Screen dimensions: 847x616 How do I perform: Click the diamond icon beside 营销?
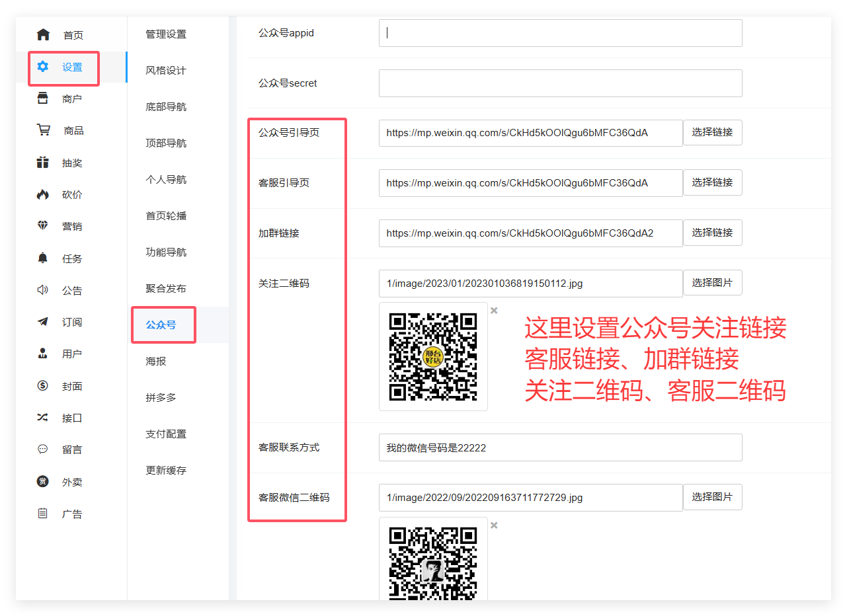[x=43, y=226]
